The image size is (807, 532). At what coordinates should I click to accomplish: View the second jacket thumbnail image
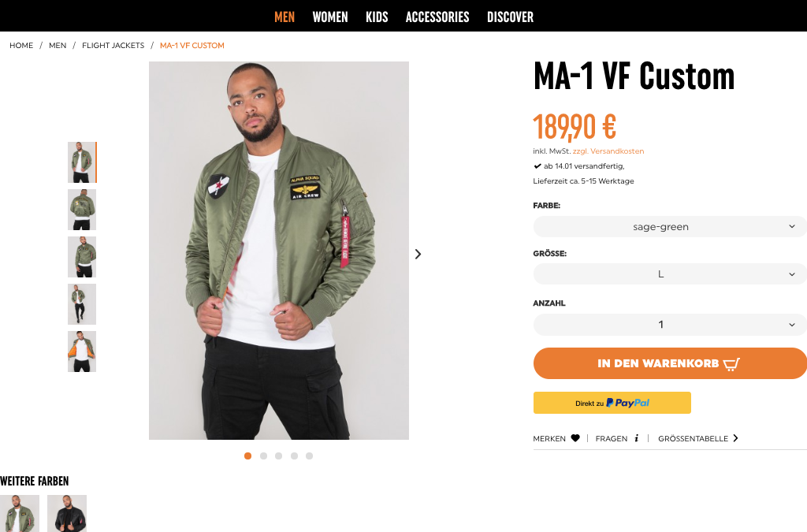point(82,210)
